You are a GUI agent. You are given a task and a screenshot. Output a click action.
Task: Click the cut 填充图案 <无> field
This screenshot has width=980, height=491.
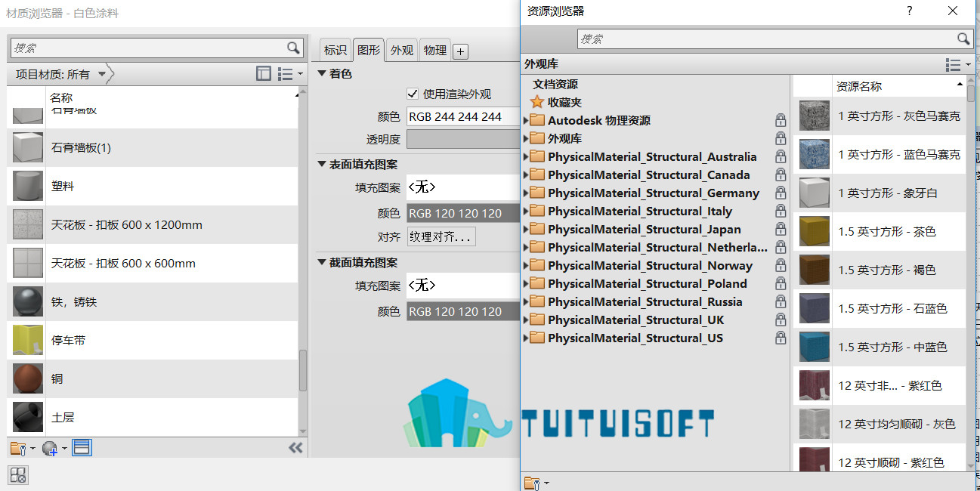tap(463, 285)
